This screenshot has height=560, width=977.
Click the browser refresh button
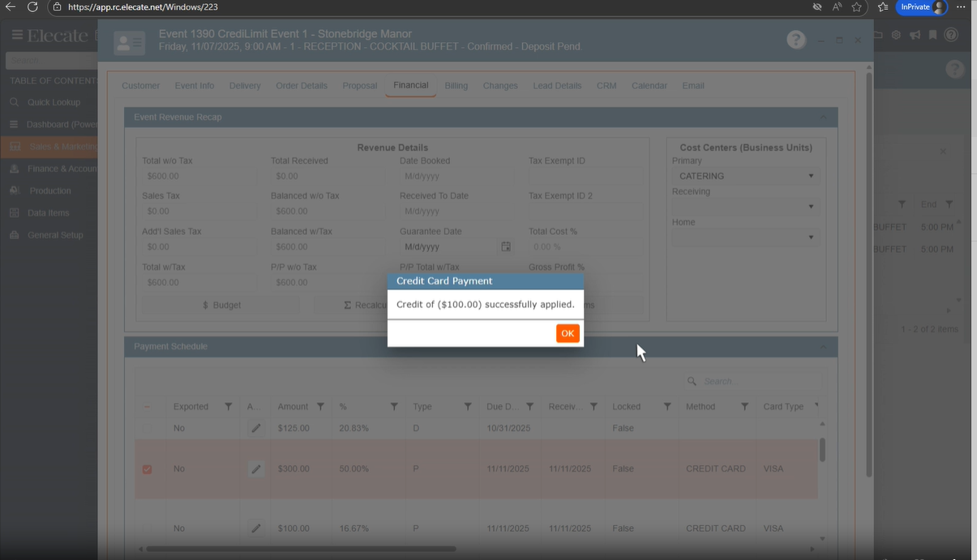point(32,7)
